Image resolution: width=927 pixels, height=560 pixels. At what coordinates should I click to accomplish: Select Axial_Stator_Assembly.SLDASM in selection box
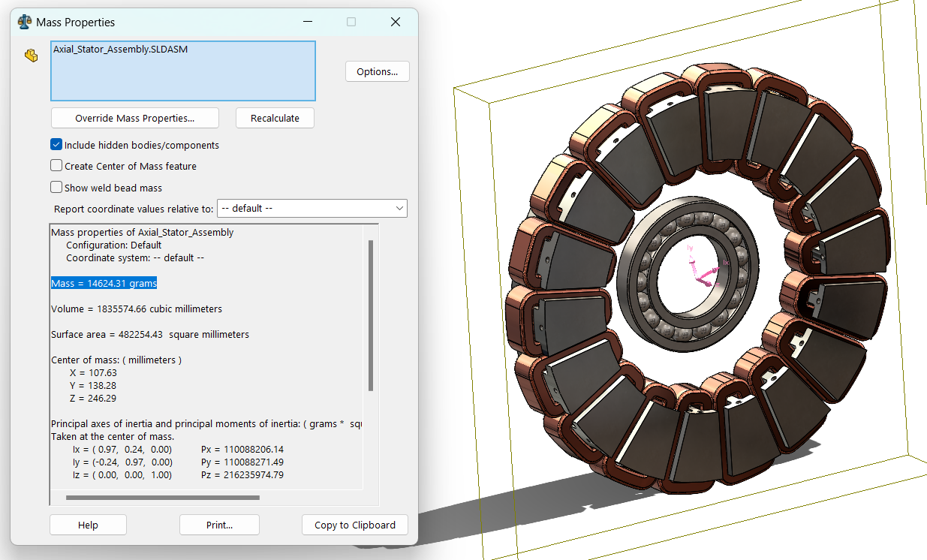(120, 49)
